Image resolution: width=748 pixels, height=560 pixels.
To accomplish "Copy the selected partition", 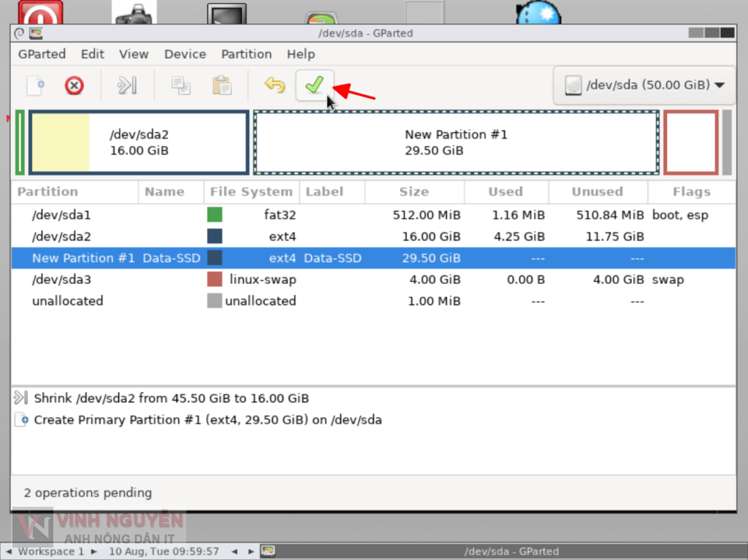I will click(180, 85).
